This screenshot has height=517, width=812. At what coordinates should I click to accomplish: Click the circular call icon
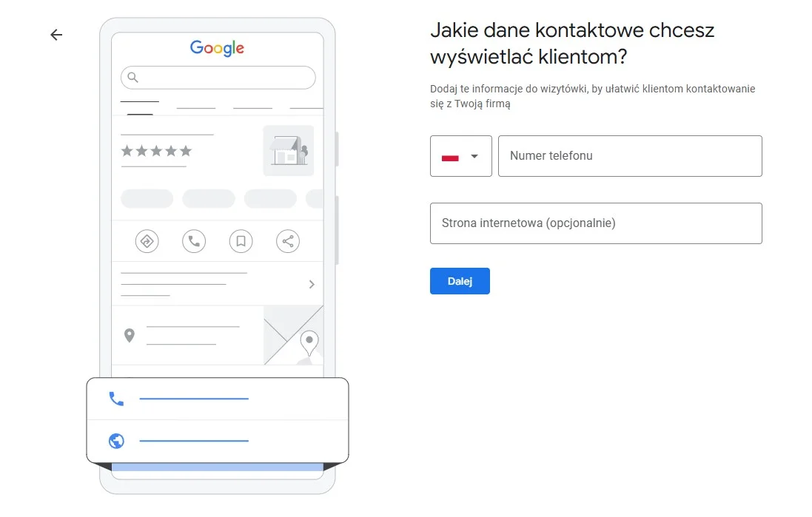[x=194, y=241]
